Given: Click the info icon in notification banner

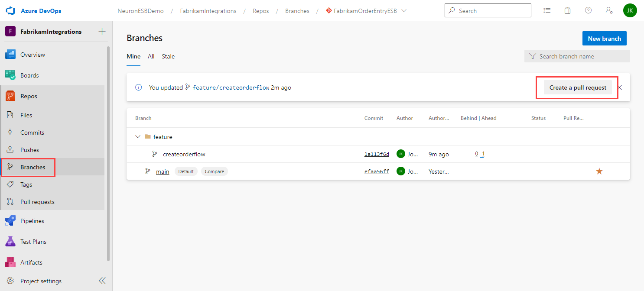Looking at the screenshot, I should 139,87.
